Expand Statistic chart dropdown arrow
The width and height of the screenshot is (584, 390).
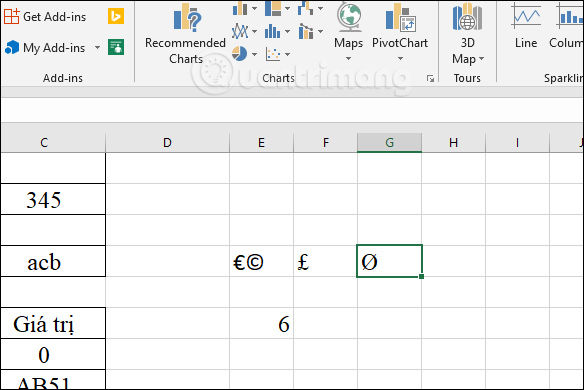pos(287,31)
